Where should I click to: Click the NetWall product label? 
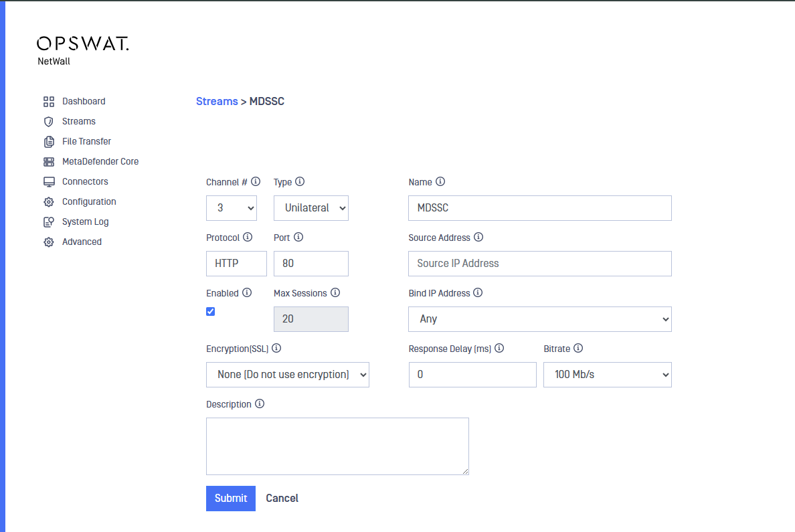[54, 62]
